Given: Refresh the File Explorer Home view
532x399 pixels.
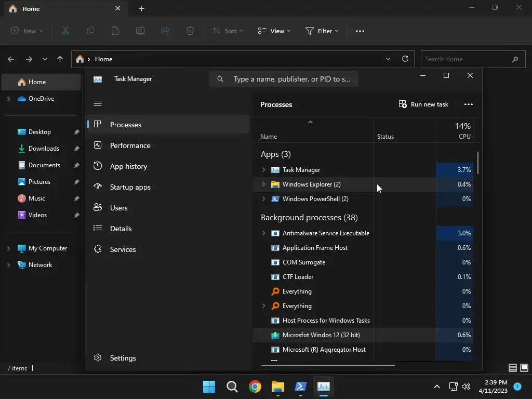Looking at the screenshot, I should click(x=405, y=59).
